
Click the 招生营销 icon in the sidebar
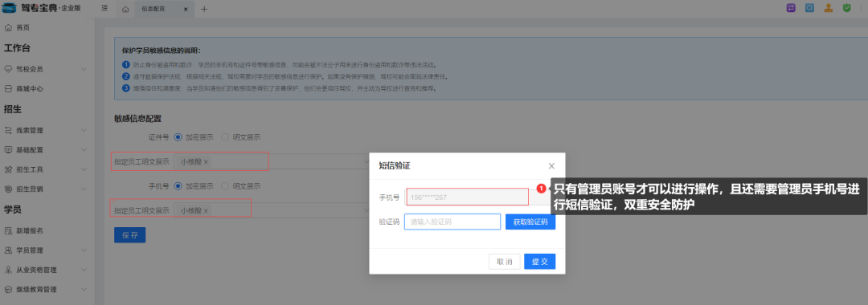pyautogui.click(x=8, y=189)
